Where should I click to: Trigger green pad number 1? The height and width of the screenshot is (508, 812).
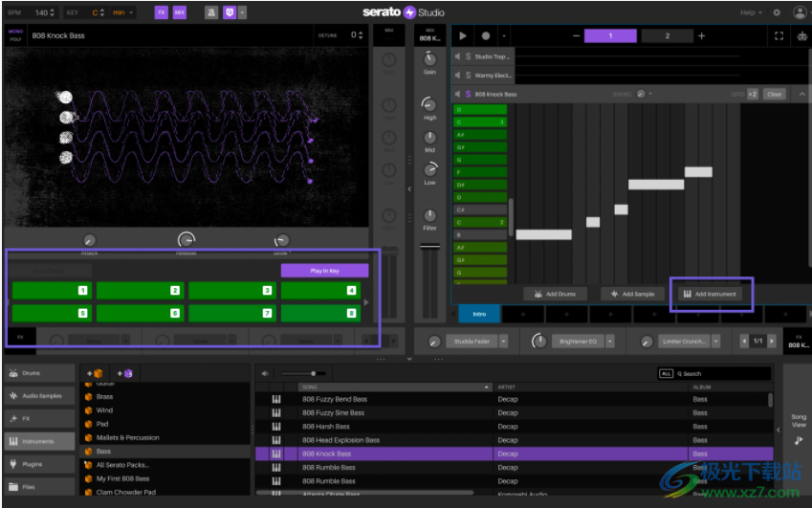(x=52, y=291)
